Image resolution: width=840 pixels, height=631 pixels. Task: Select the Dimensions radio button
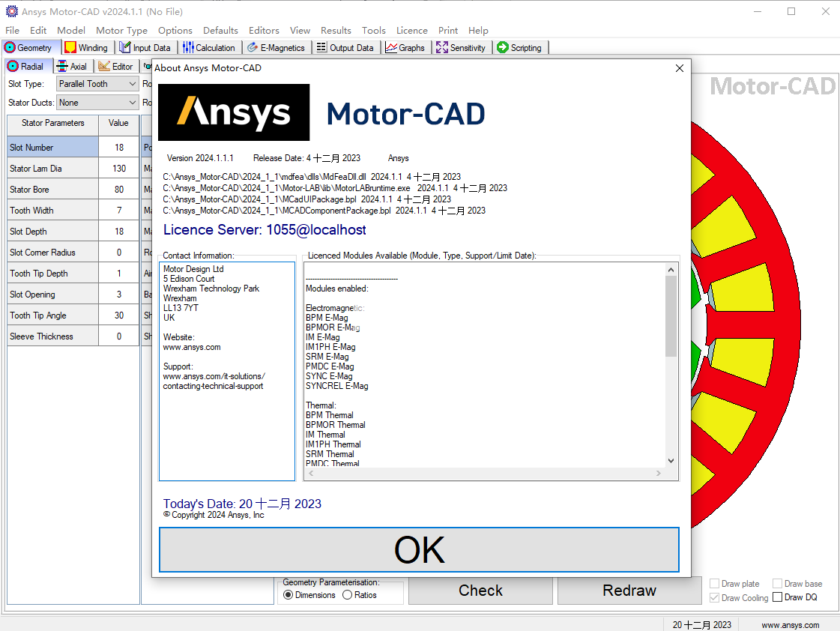288,595
